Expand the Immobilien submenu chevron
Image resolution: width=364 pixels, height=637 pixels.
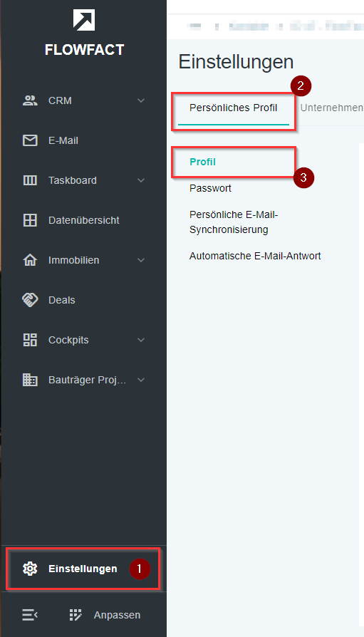point(141,260)
